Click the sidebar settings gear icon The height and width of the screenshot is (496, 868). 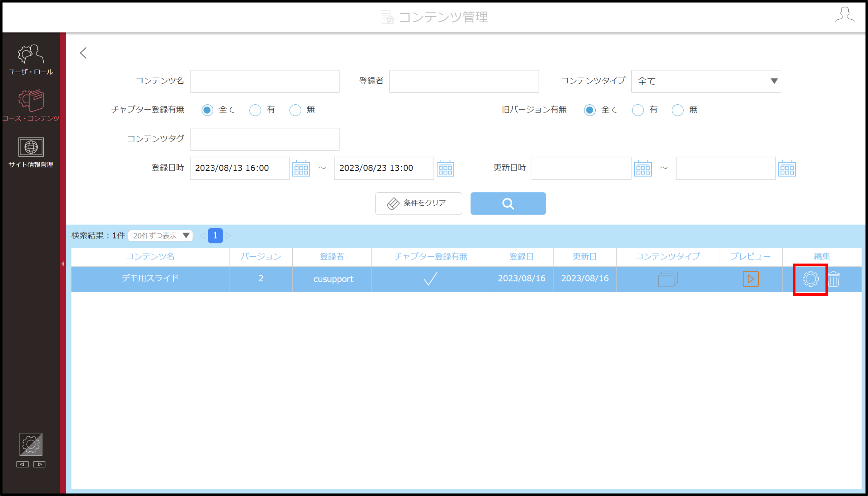point(31,444)
